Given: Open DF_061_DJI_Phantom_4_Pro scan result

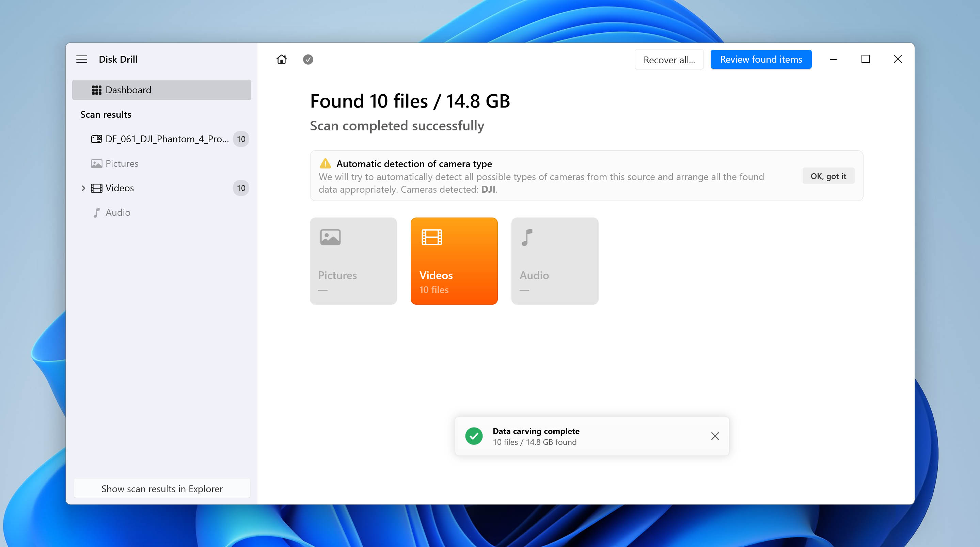Looking at the screenshot, I should click(x=162, y=139).
